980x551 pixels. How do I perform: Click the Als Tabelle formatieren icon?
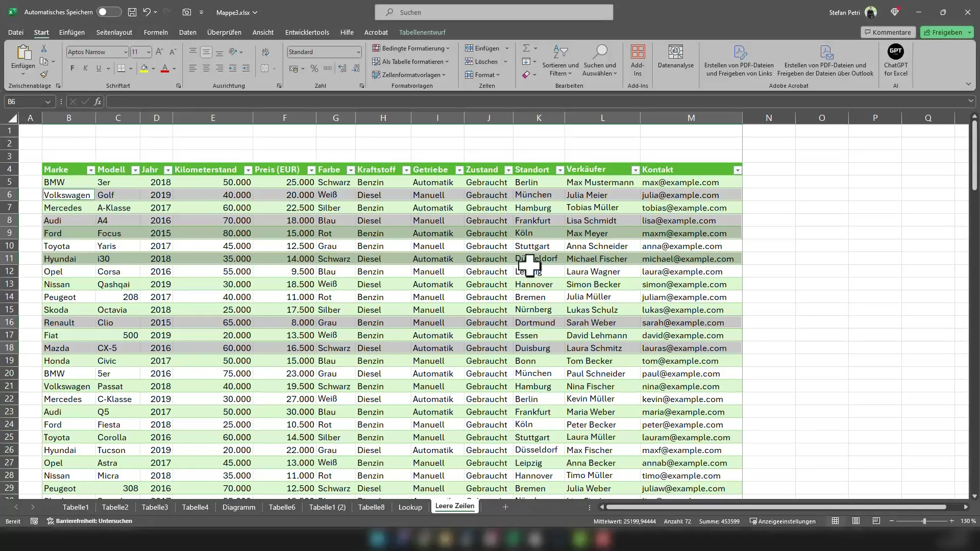[x=410, y=61]
